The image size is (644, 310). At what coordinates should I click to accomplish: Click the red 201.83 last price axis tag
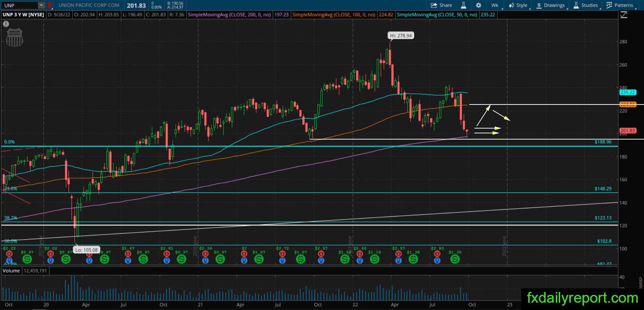click(628, 131)
